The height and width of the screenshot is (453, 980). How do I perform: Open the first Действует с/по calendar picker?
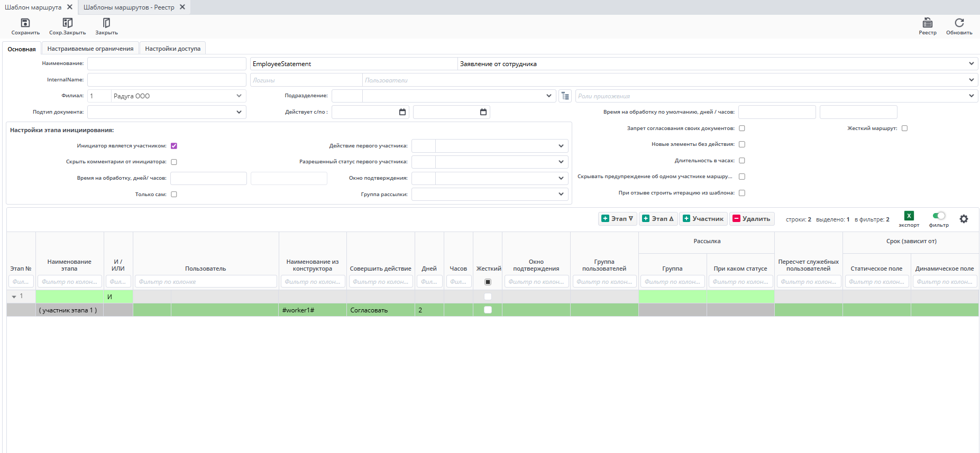(402, 112)
